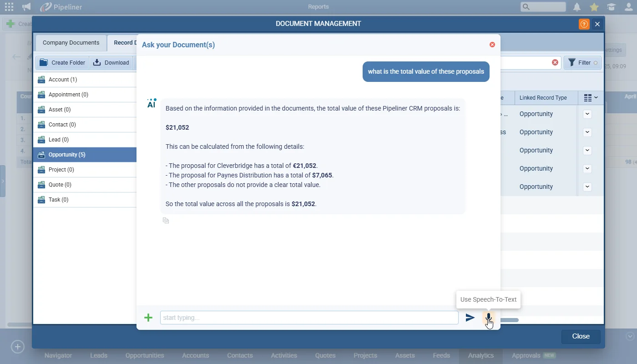Click the Create Folder button
Screen dimensions: 637x364
62,63
